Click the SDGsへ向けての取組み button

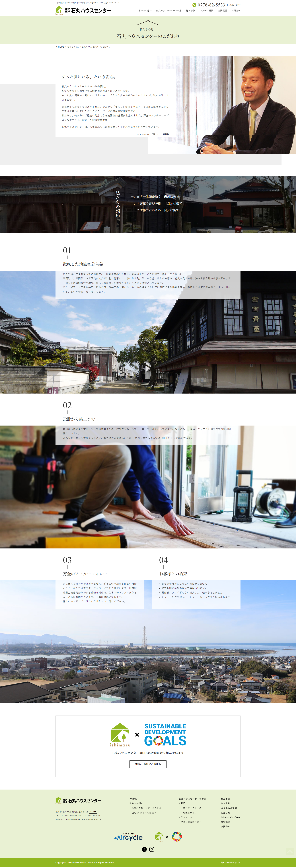[148, 764]
